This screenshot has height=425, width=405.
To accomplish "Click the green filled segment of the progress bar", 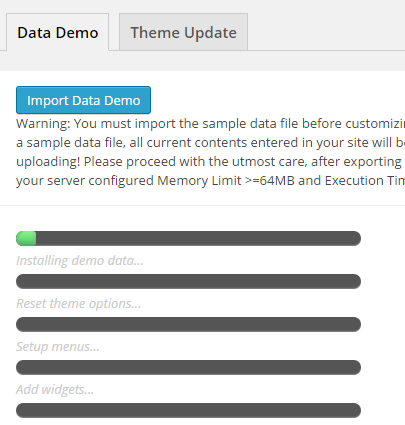I will (26, 239).
